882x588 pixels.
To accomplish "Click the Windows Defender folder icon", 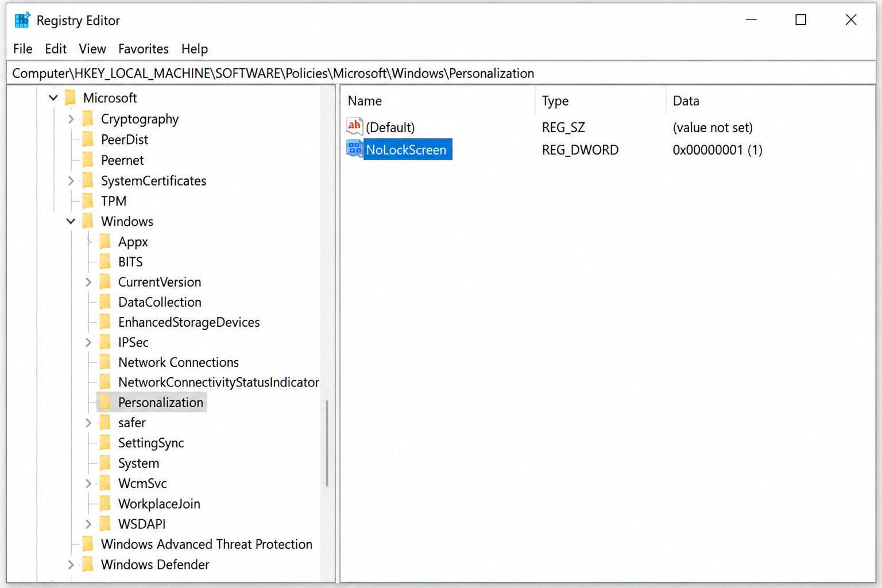I will point(88,564).
